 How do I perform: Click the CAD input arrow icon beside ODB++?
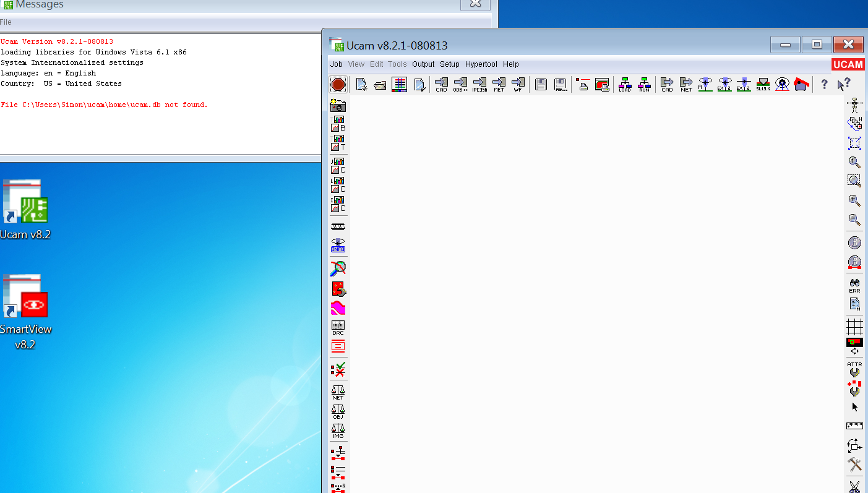click(441, 85)
